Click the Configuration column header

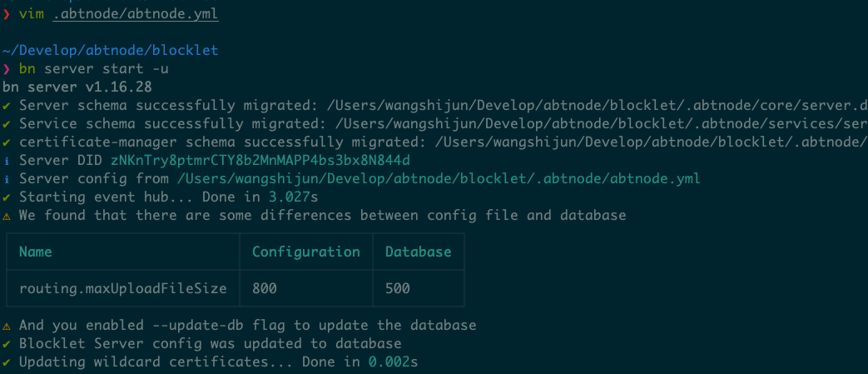(x=305, y=252)
